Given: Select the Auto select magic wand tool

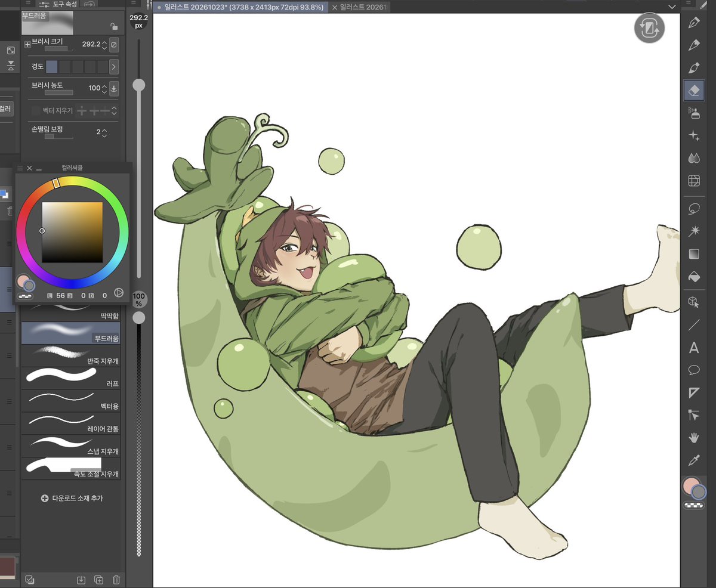Looking at the screenshot, I should point(694,231).
